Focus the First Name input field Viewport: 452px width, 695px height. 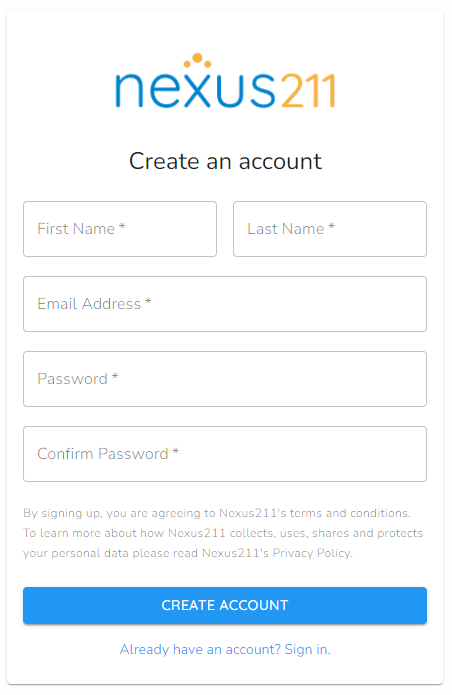pyautogui.click(x=120, y=229)
